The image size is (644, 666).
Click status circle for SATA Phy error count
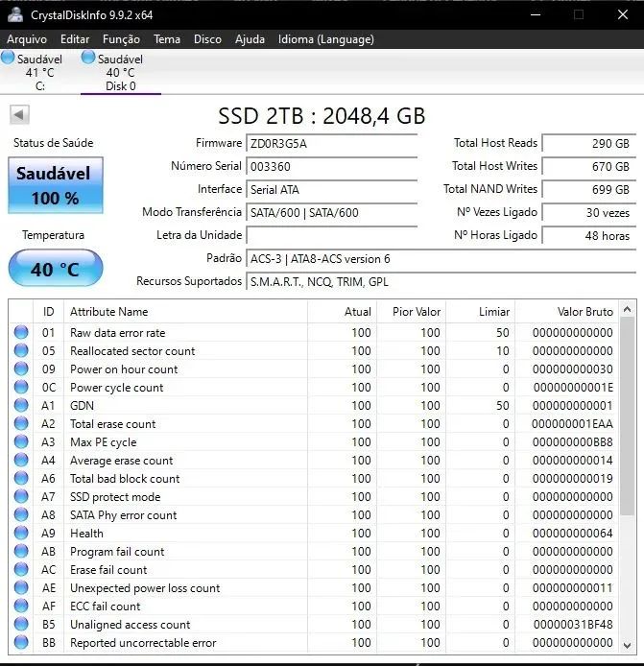(x=21, y=514)
